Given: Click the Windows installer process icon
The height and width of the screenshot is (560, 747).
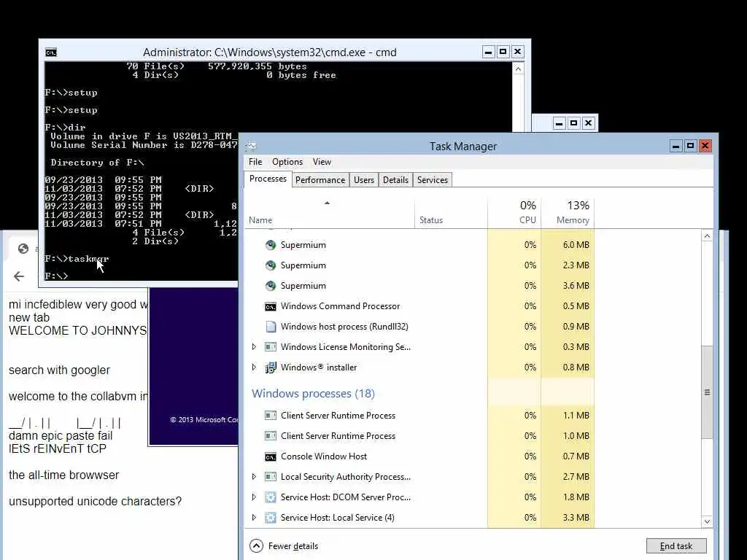Looking at the screenshot, I should 271,367.
